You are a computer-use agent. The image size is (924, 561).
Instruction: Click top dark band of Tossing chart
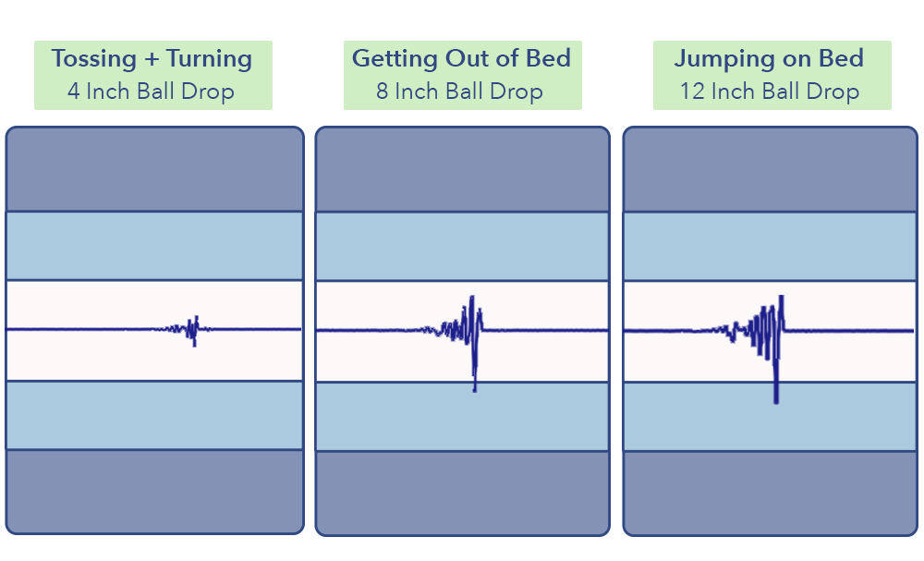[155, 169]
